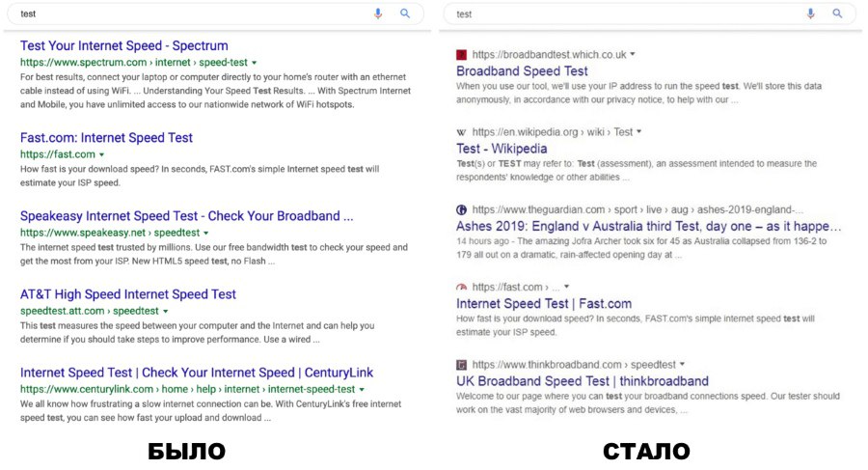Open AT&T High Speed Internet Speed Test
Viewport: 868px width, 470px height.
tap(128, 293)
